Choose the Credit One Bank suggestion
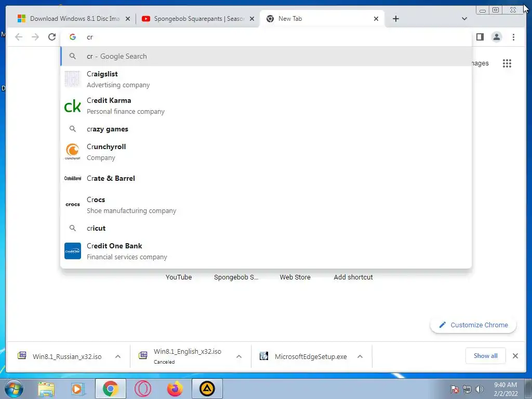 pos(266,251)
